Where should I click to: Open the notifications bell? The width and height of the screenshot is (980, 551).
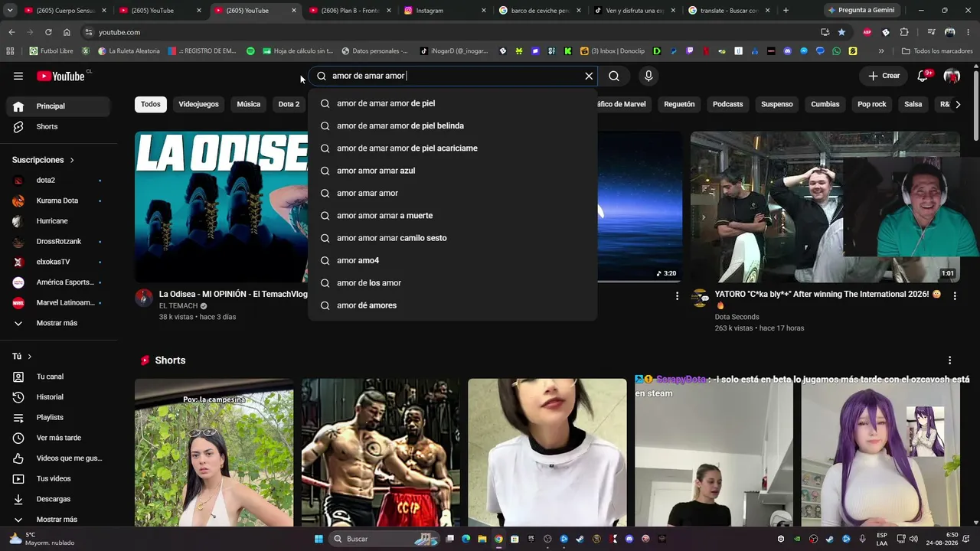923,76
